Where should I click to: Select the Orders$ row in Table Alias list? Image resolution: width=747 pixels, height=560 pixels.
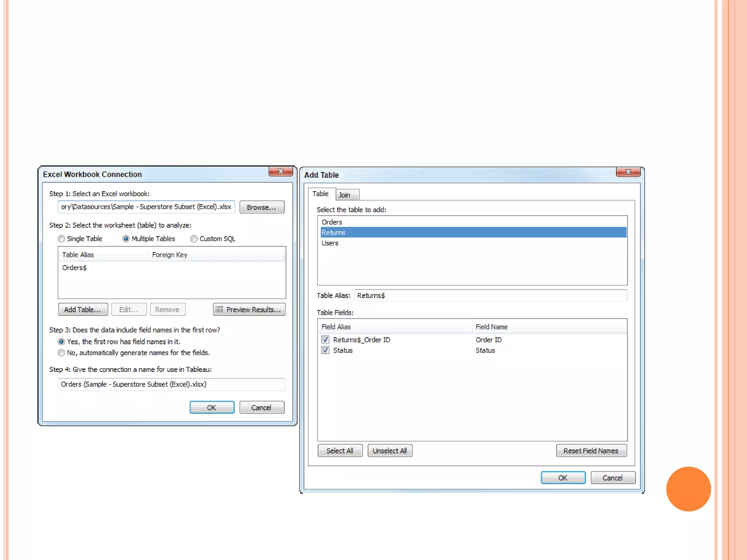pos(75,268)
